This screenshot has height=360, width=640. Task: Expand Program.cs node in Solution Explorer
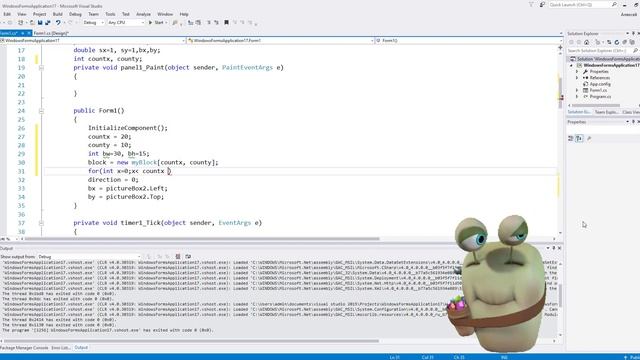click(x=577, y=97)
